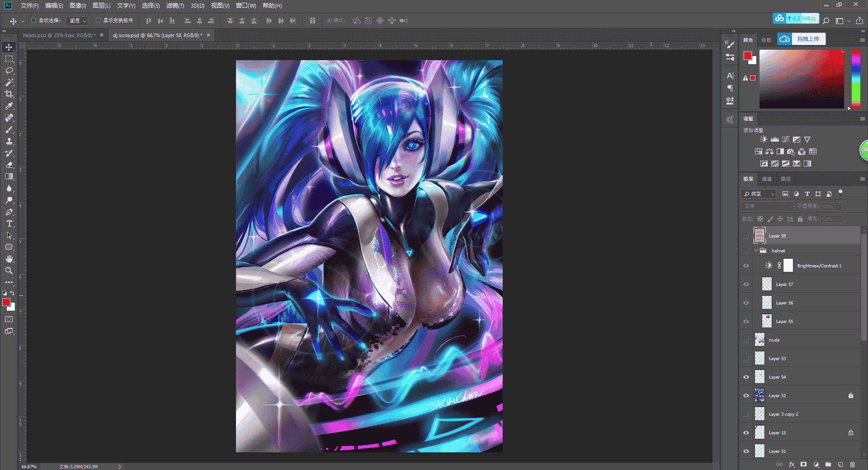Click the red foreground color swatch in toolbar
The height and width of the screenshot is (470, 868).
click(6, 302)
